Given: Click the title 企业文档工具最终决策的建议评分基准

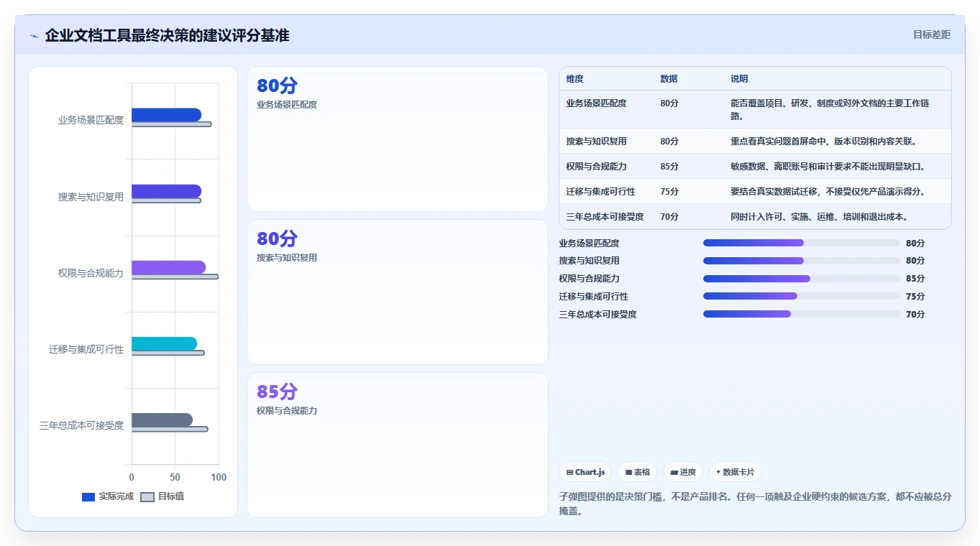Looking at the screenshot, I should click(x=167, y=35).
